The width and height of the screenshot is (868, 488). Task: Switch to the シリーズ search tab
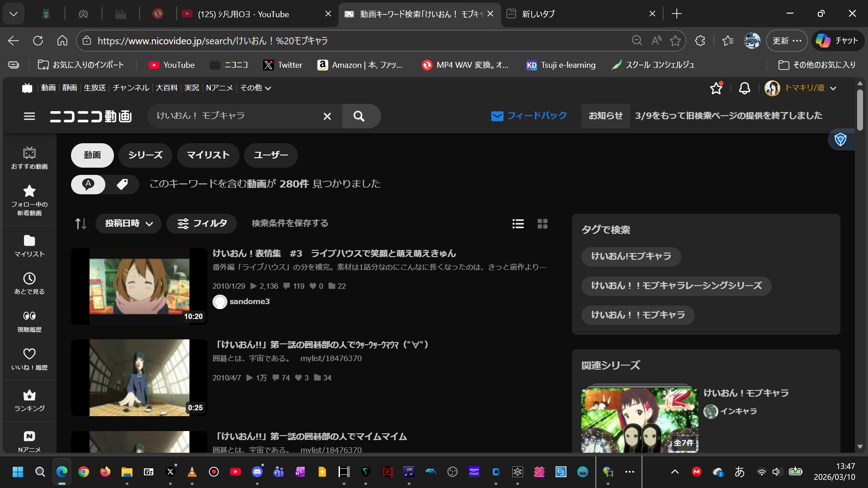tap(145, 155)
